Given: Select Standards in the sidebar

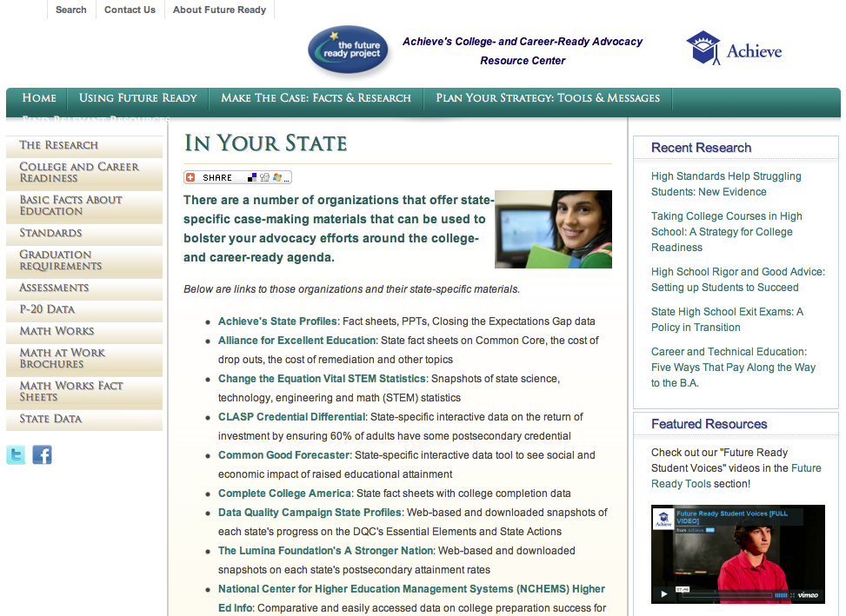Looking at the screenshot, I should click(84, 234).
